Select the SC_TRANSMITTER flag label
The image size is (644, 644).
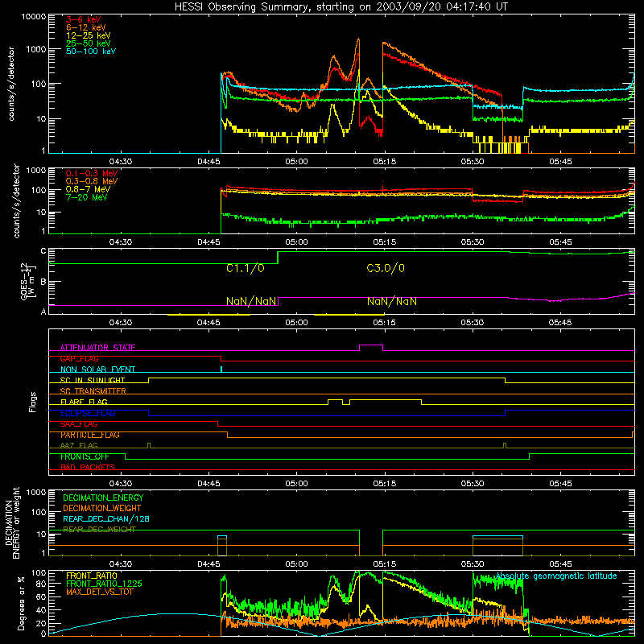[93, 391]
